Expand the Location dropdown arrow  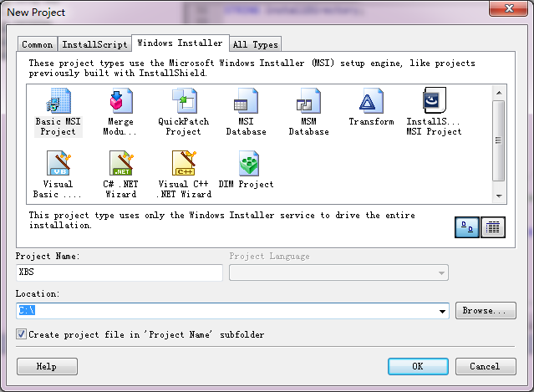pos(442,311)
